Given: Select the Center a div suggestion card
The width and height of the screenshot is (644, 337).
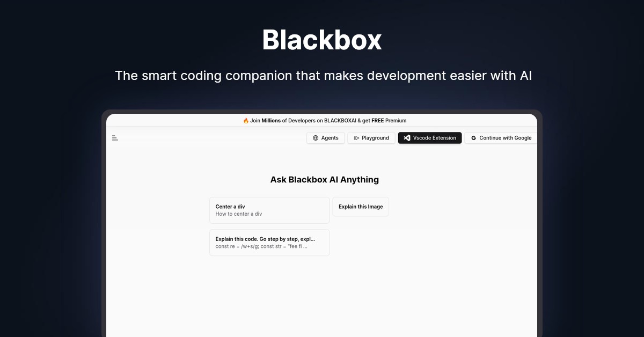Looking at the screenshot, I should (x=269, y=210).
